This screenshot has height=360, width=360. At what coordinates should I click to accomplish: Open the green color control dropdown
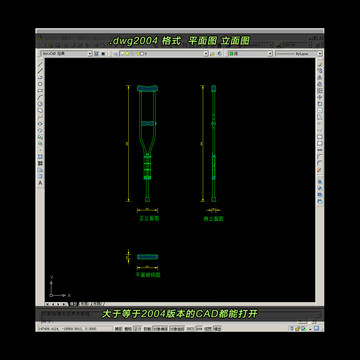(250, 53)
